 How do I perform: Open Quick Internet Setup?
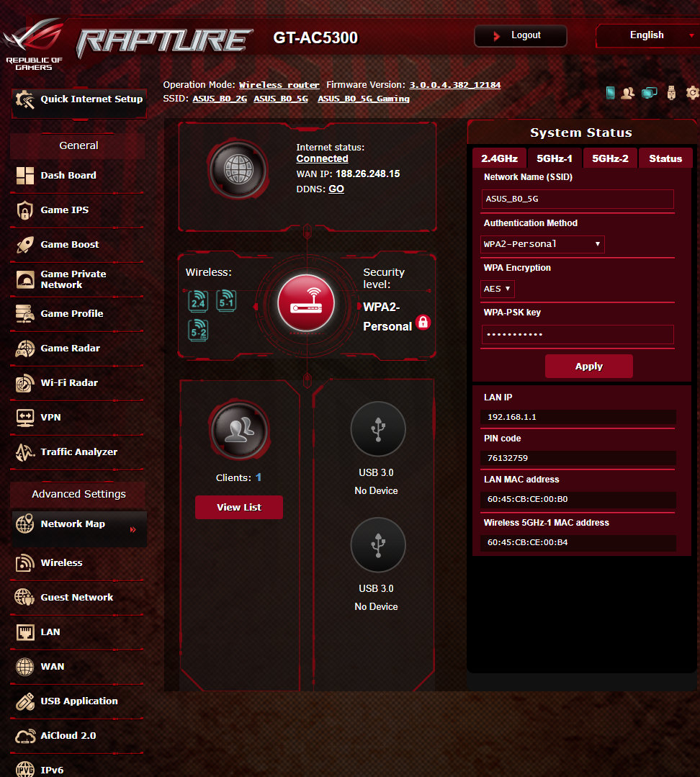point(79,102)
